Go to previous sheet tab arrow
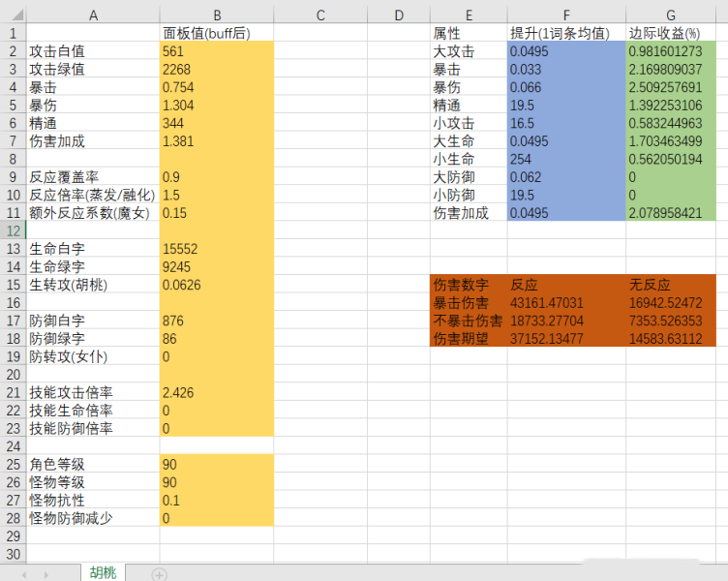The image size is (728, 581). pos(23,575)
